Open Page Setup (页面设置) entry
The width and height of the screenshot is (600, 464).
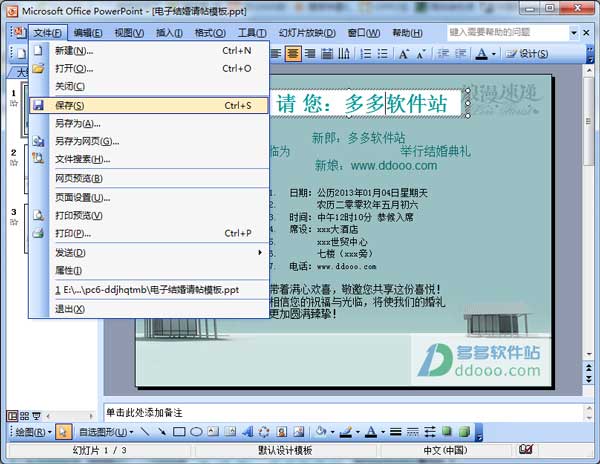(x=148, y=197)
